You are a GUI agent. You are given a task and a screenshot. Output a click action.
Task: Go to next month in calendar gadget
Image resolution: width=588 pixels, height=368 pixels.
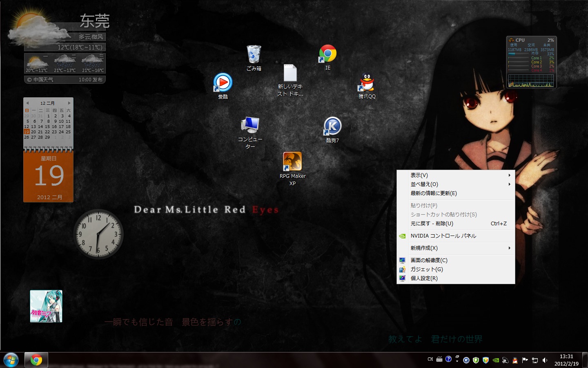[69, 103]
